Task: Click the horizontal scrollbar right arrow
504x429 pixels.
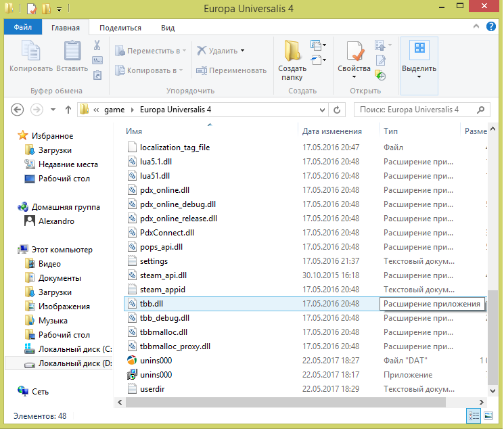Action: coord(481,402)
